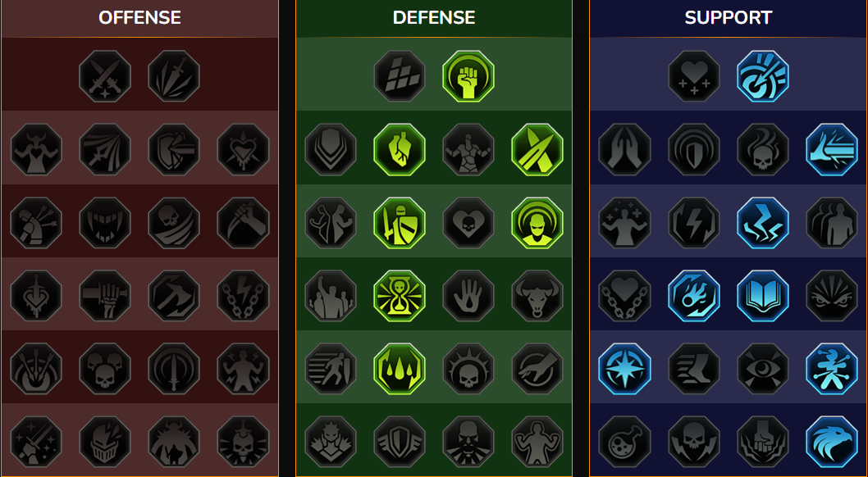The image size is (868, 477).
Task: Click the blue compass star mastery icon
Action: (x=625, y=369)
